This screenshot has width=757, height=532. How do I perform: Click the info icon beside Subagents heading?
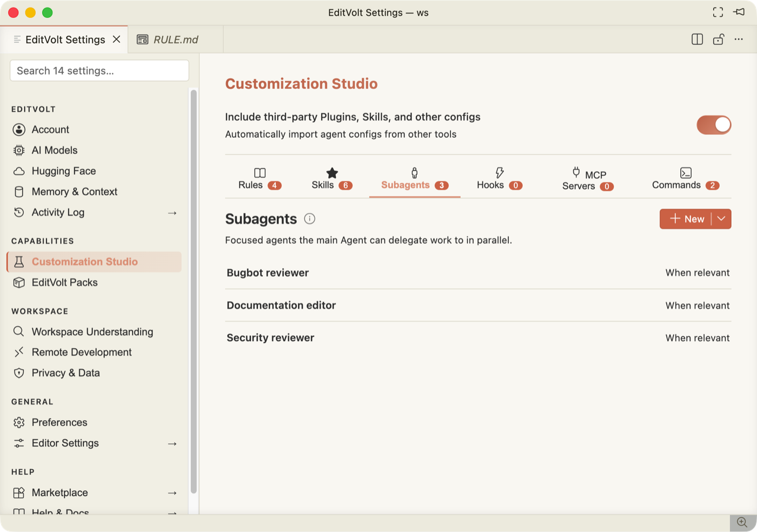310,219
